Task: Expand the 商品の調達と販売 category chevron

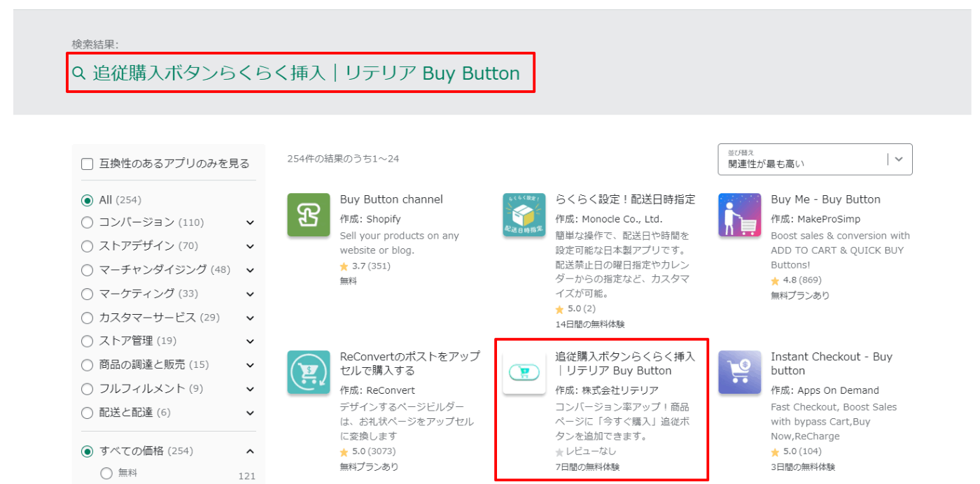Action: click(250, 366)
